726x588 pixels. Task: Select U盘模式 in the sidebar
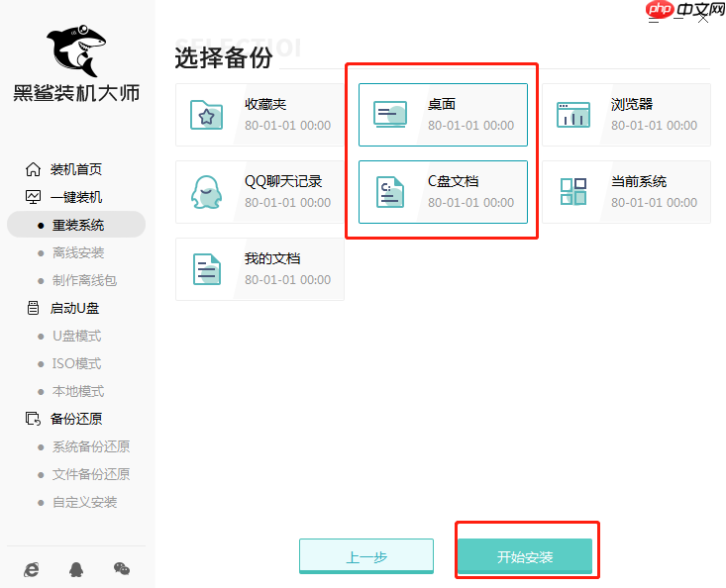coord(77,336)
